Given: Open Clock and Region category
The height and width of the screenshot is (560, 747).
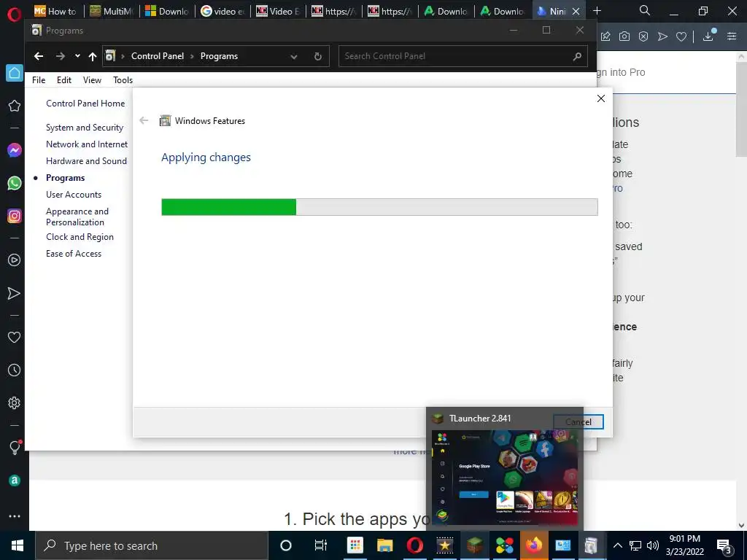Looking at the screenshot, I should click(x=80, y=237).
